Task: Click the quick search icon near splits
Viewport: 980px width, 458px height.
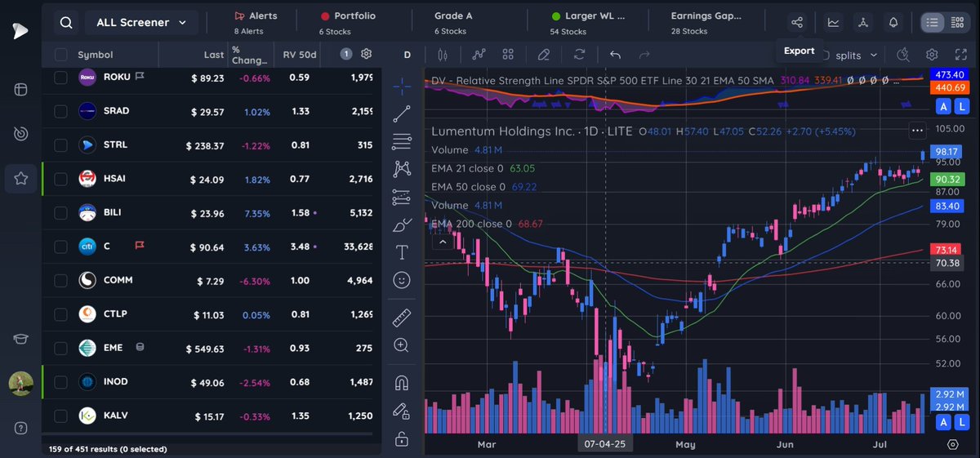Action: 902,55
